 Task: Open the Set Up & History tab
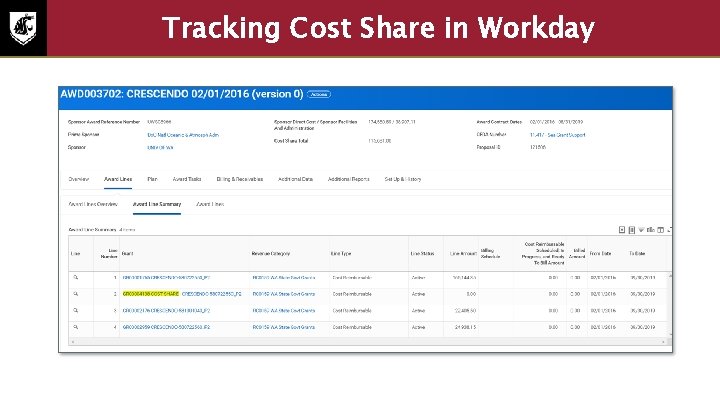[403, 179]
